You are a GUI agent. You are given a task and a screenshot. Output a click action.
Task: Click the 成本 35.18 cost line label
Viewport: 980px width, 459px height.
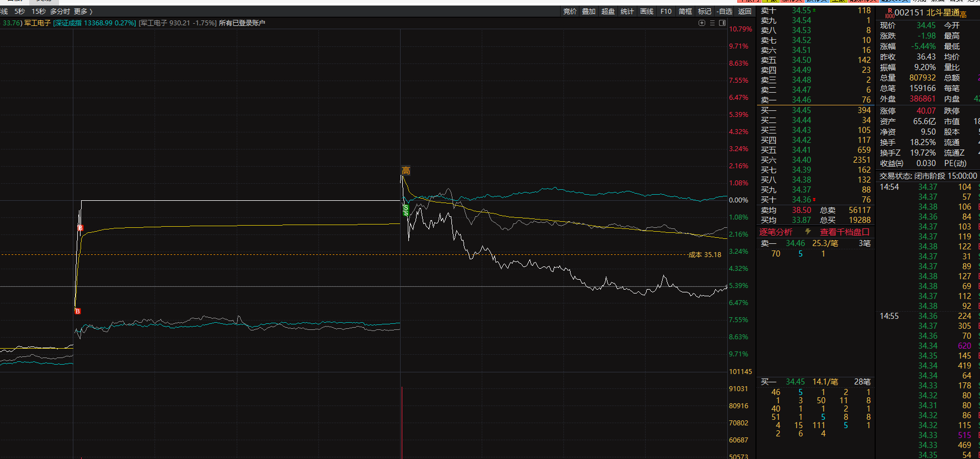coord(705,255)
